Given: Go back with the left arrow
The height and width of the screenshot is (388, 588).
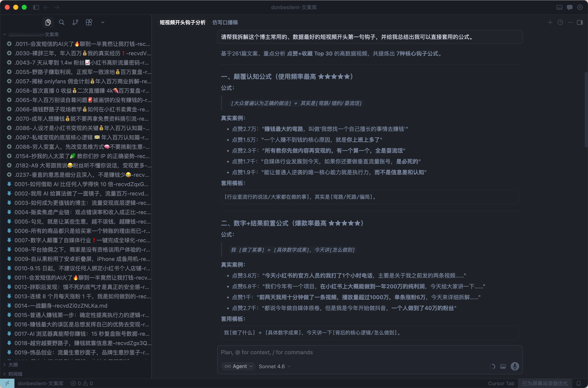Looking at the screenshot, I should click(x=46, y=7).
